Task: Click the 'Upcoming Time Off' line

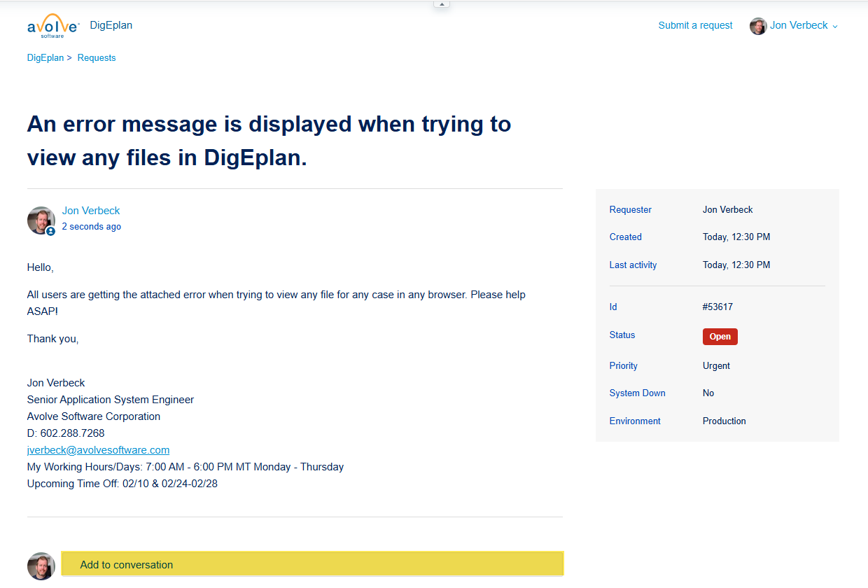Action: click(x=122, y=484)
